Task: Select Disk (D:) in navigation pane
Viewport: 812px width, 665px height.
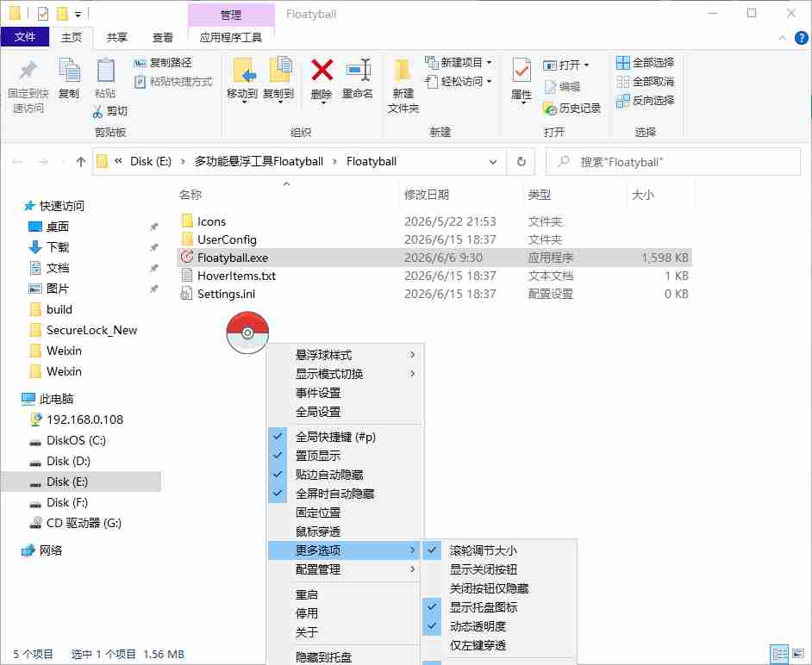Action: (x=68, y=461)
